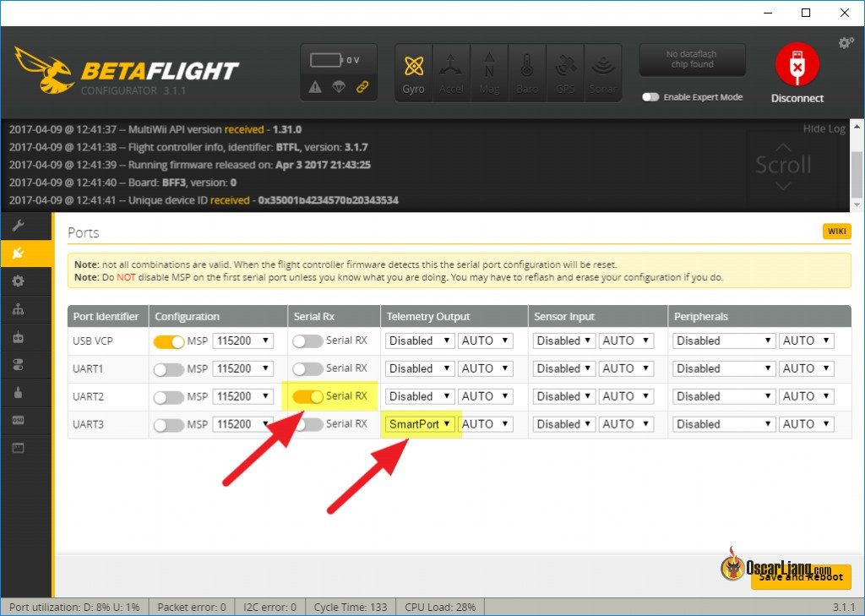Open USB VCP MSP baud rate dropdown
Screen dimensions: 865x616
click(242, 341)
